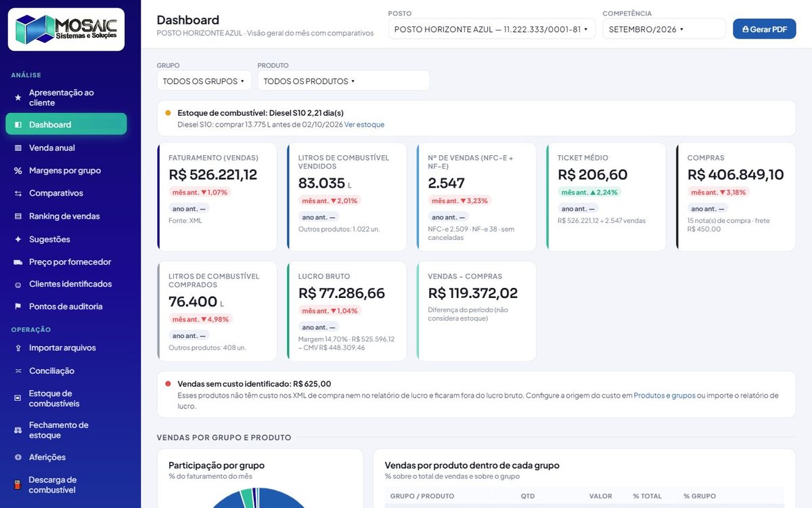Go to Aferições page

pos(66,457)
